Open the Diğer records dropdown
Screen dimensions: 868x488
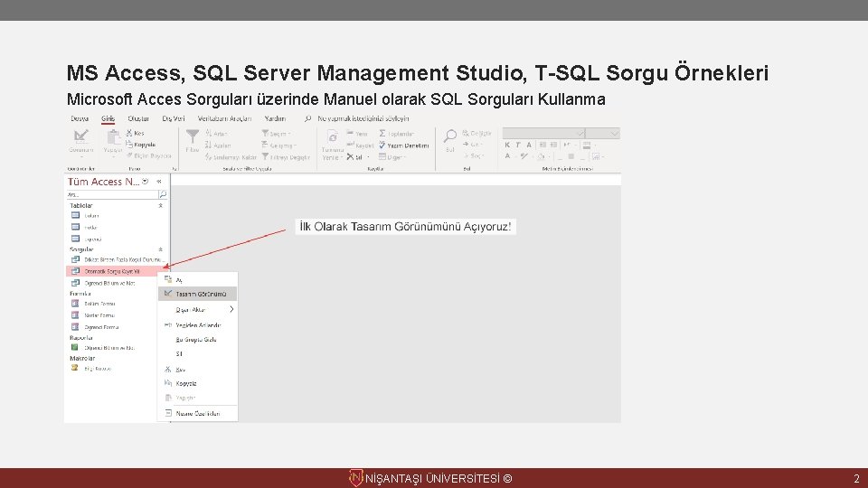(392, 157)
